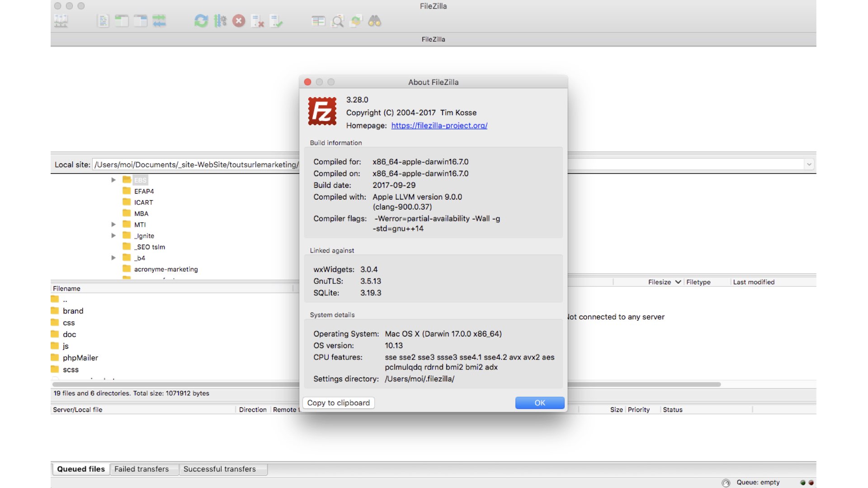The height and width of the screenshot is (488, 868).
Task: Switch to Queued files tab
Action: tap(80, 469)
